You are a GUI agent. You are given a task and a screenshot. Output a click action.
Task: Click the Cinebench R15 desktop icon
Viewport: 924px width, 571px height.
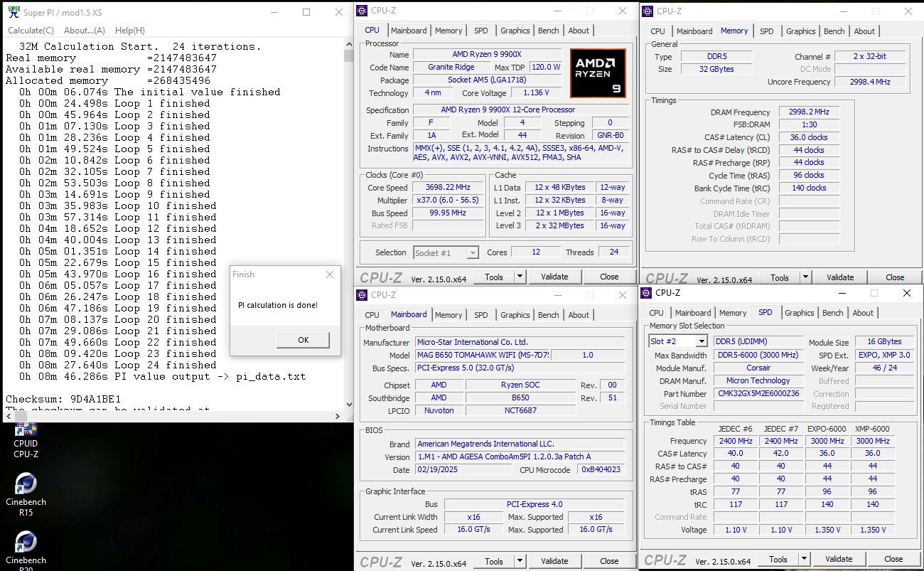(26, 495)
